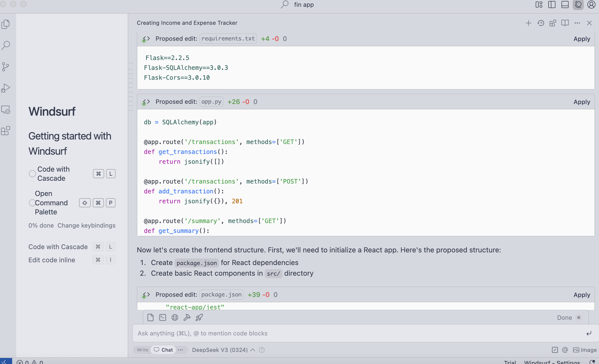The width and height of the screenshot is (599, 364).
Task: Click the '0% done' progress text
Action: (x=41, y=226)
